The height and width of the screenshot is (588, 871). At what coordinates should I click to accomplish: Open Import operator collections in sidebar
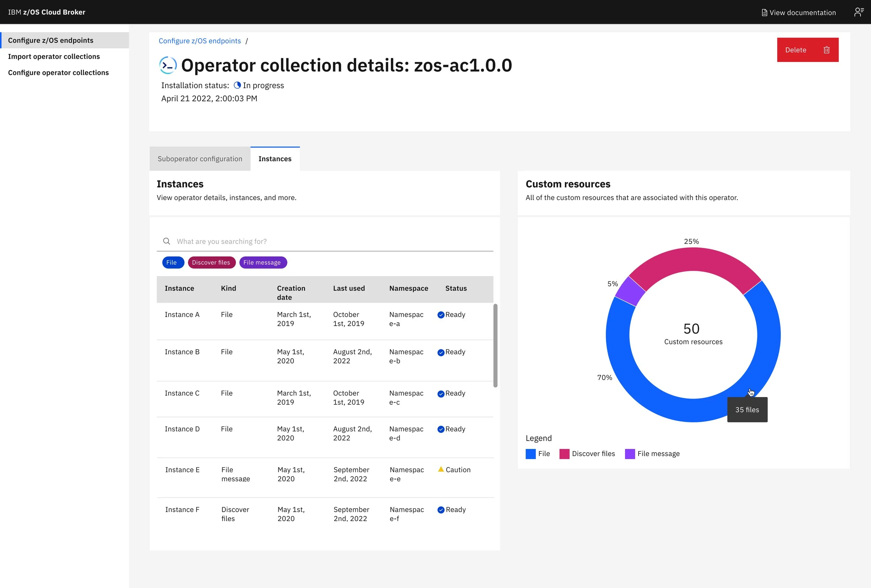54,56
